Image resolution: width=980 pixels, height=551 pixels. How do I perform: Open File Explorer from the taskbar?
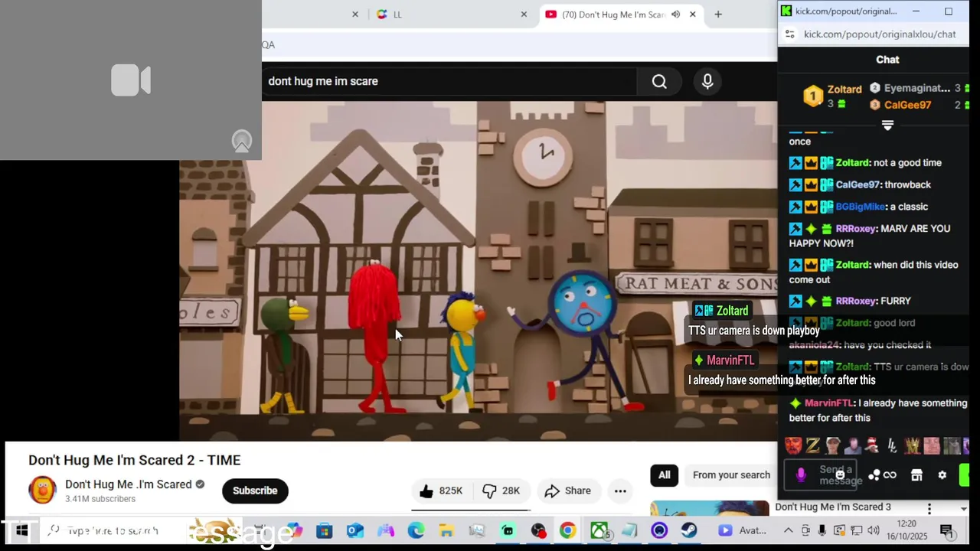pos(446,530)
